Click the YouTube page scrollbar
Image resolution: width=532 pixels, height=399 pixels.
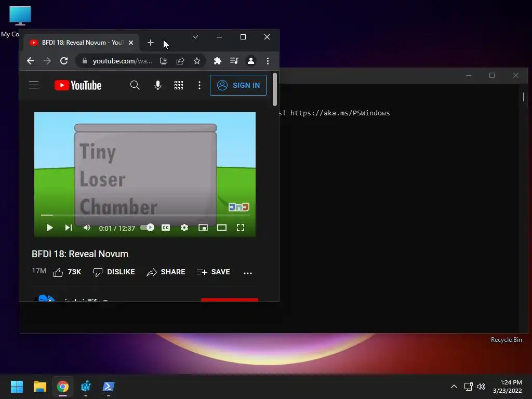(x=275, y=89)
